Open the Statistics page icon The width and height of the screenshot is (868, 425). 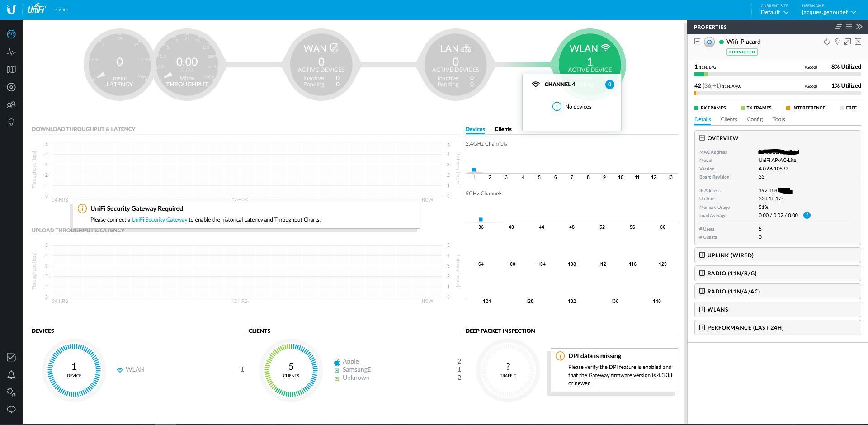point(11,52)
